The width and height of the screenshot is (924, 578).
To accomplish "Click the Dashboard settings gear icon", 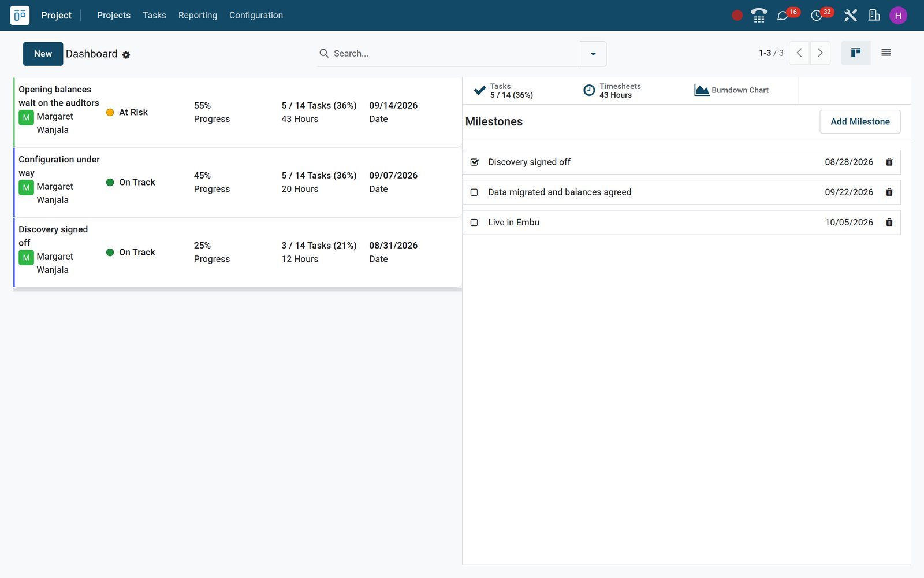I will [x=126, y=55].
